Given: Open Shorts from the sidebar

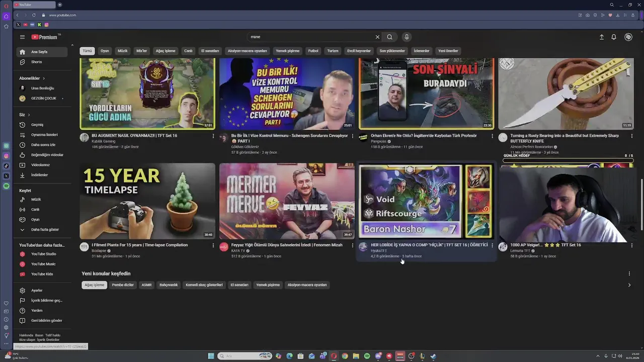Looking at the screenshot, I should click(x=41, y=62).
